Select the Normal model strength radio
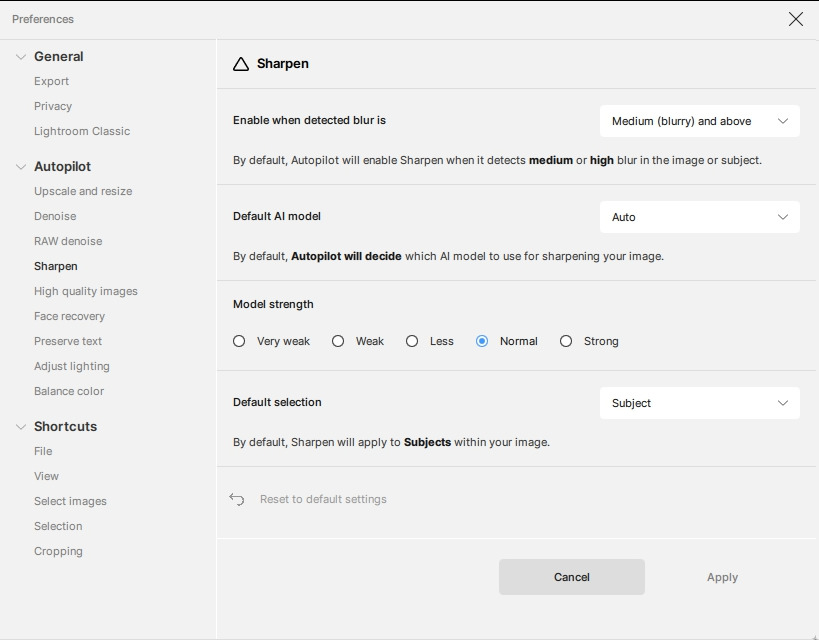 pyautogui.click(x=482, y=341)
